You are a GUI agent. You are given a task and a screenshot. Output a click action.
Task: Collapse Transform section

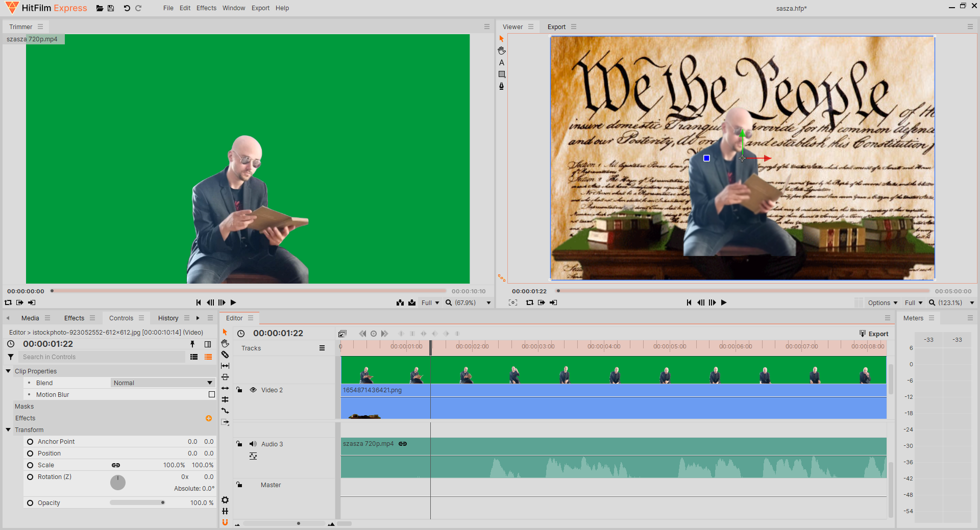pos(8,430)
